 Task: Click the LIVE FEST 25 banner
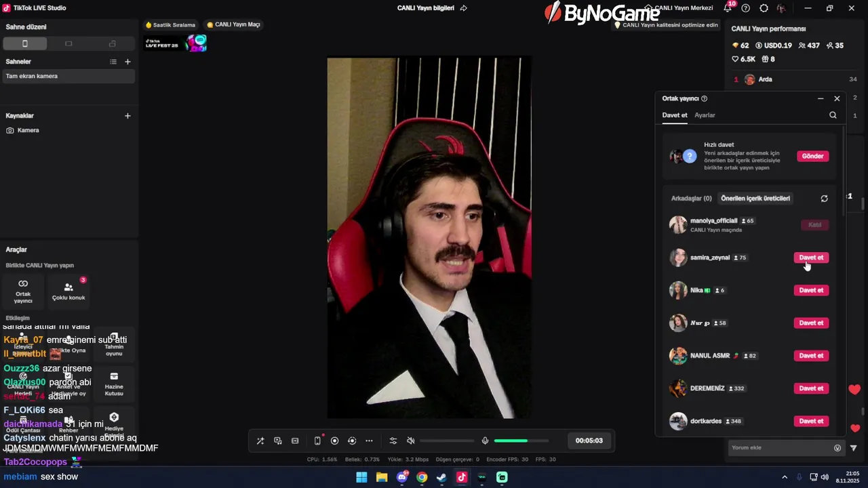pyautogui.click(x=175, y=43)
